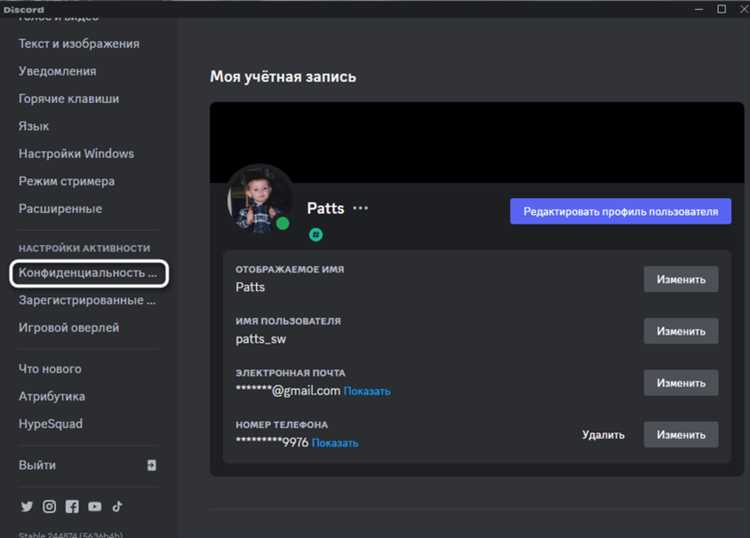Screen dimensions: 750x538
Task: Minimize the Discord window
Action: coord(699,9)
